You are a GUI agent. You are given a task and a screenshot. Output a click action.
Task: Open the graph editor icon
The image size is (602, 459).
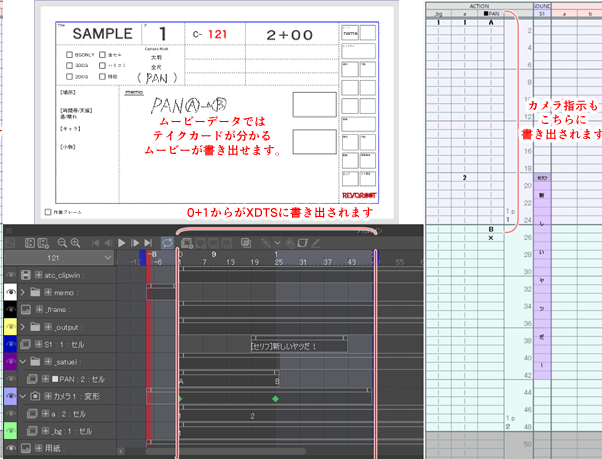click(x=10, y=243)
